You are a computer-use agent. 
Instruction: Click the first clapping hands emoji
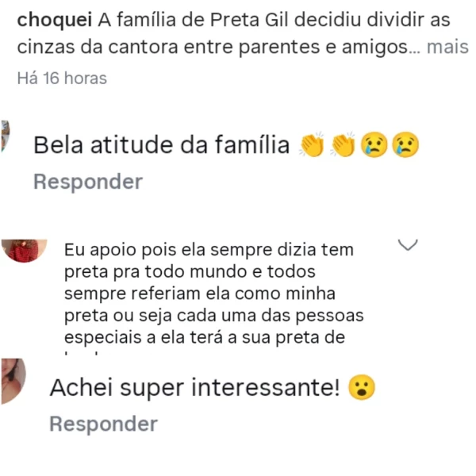(x=313, y=146)
